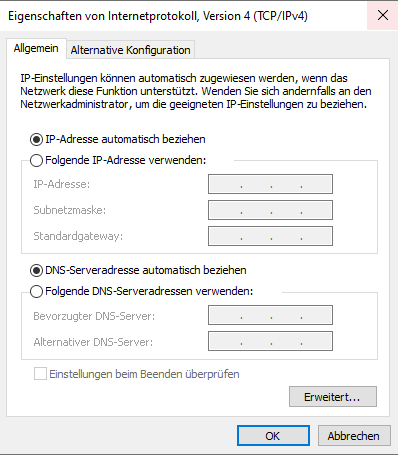
Task: Click the last octet of Bevorzugter DNS-Server
Action: pyautogui.click(x=316, y=315)
